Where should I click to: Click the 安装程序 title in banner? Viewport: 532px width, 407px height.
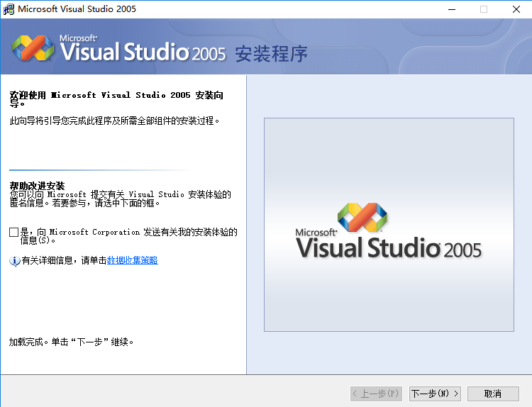pos(272,54)
